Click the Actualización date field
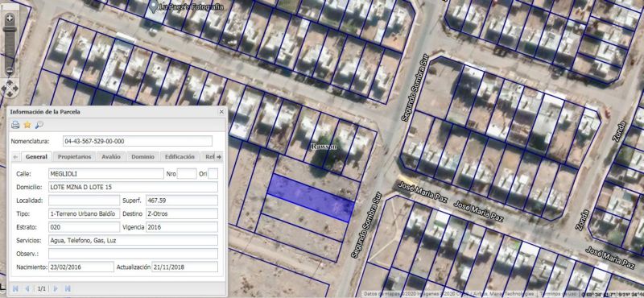Viewport: 644px width, 298px height. pyautogui.click(x=185, y=267)
